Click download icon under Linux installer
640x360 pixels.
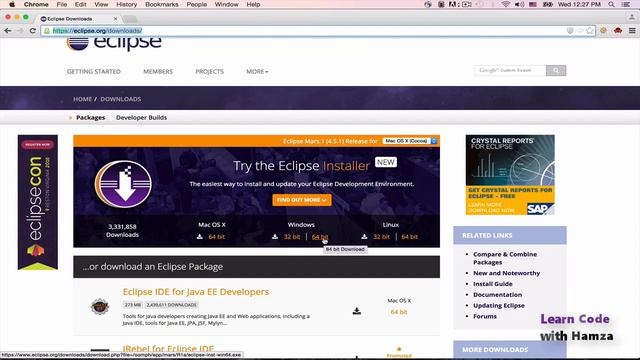coord(364,237)
